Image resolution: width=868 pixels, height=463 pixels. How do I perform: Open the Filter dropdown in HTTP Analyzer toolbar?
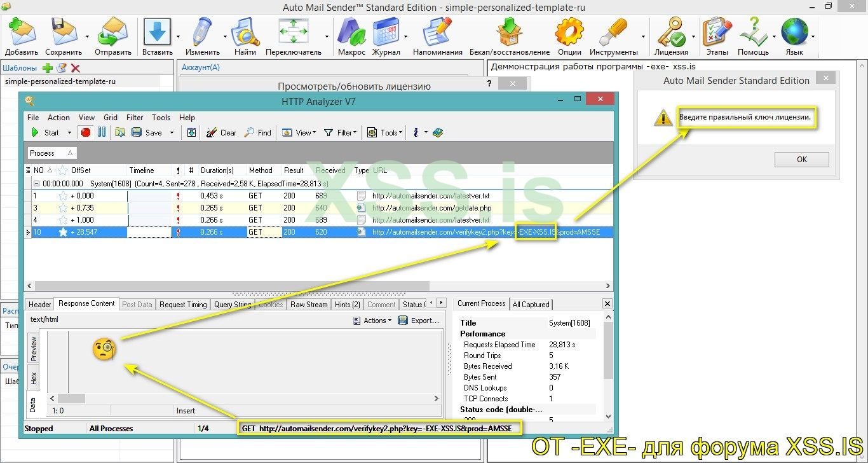341,132
